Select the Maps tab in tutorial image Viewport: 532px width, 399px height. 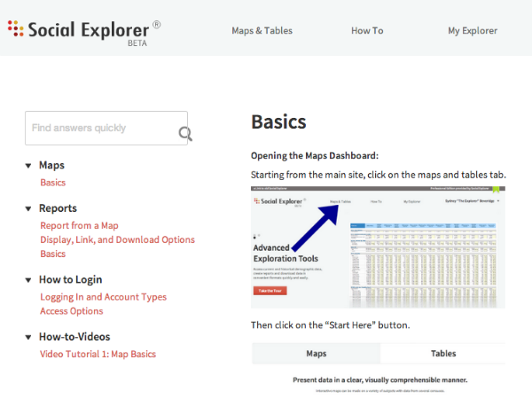[317, 354]
